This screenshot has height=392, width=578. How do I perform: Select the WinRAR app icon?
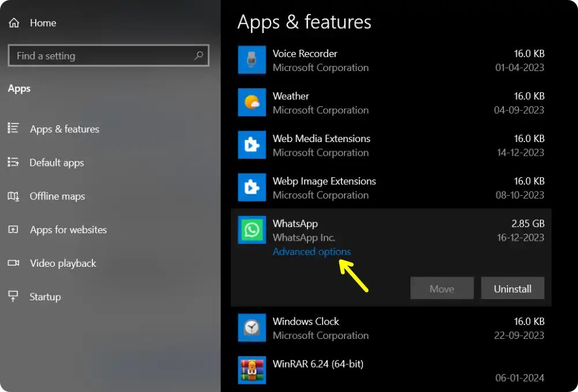click(x=251, y=370)
